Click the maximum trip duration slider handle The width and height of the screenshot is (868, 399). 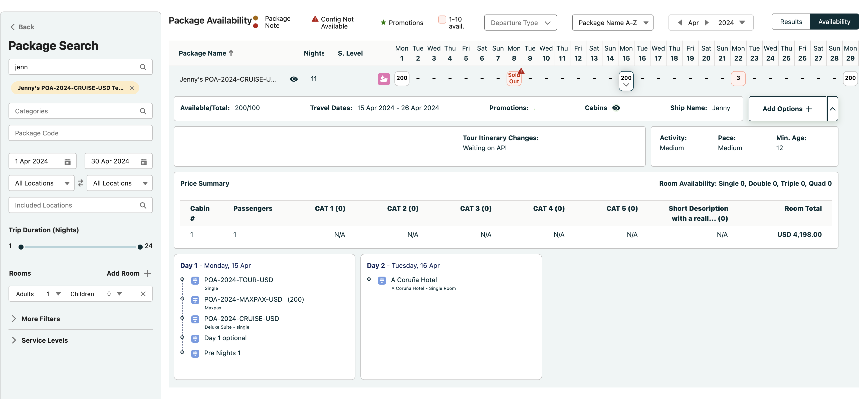[x=140, y=247]
